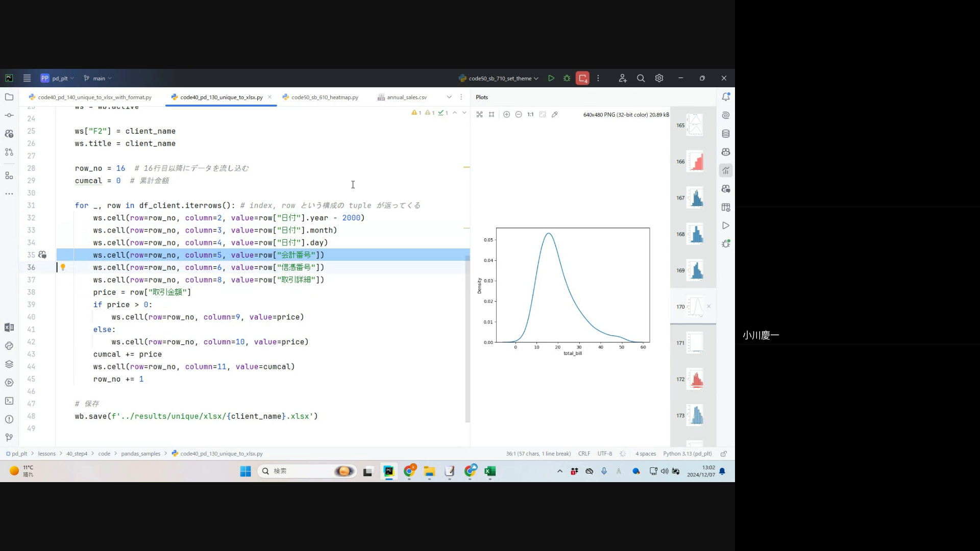Click the Search Everywhere magnifier icon
This screenshot has height=551, width=980.
[x=641, y=78]
